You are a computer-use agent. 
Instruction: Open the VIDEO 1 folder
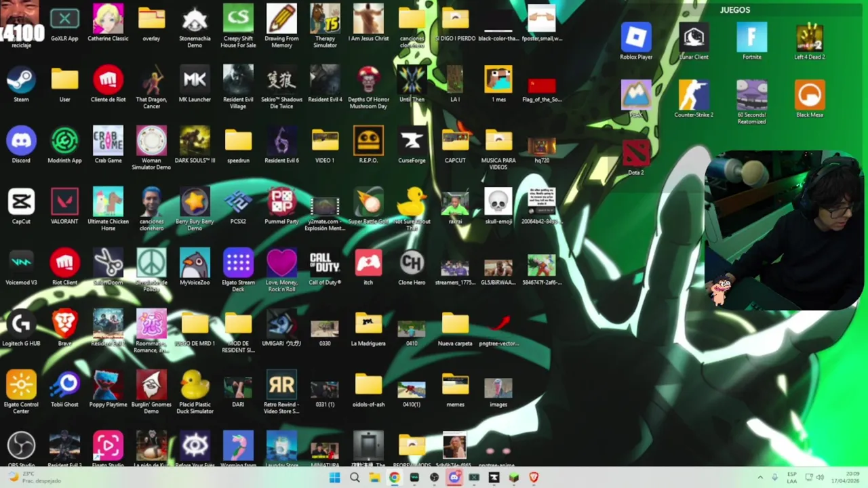(x=325, y=146)
